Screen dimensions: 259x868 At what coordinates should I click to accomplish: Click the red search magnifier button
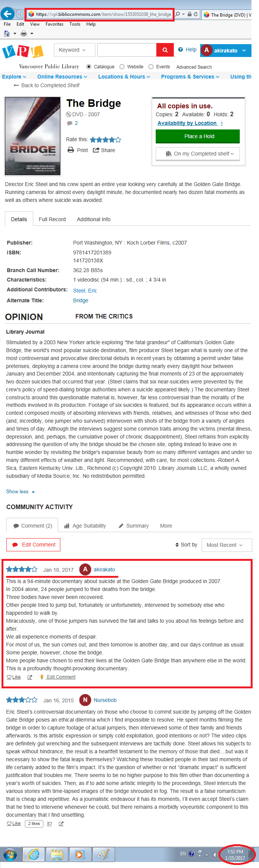pyautogui.click(x=165, y=50)
